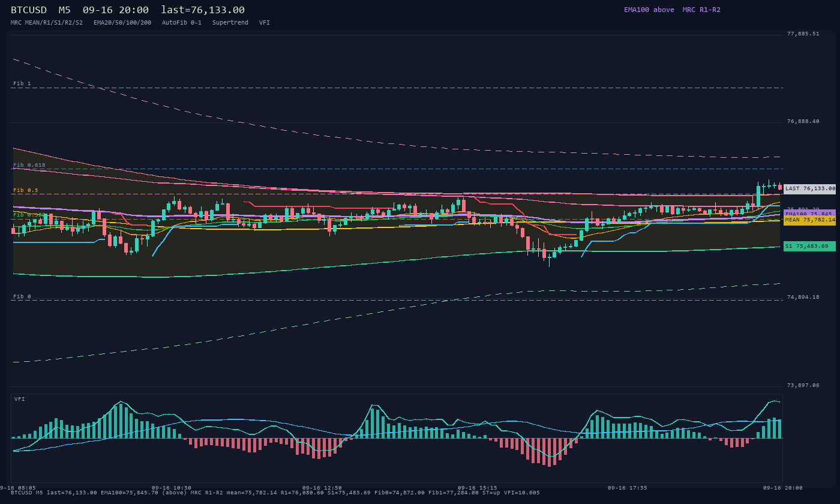Click the 76,888.40 price axis label
840x504 pixels.
803,121
